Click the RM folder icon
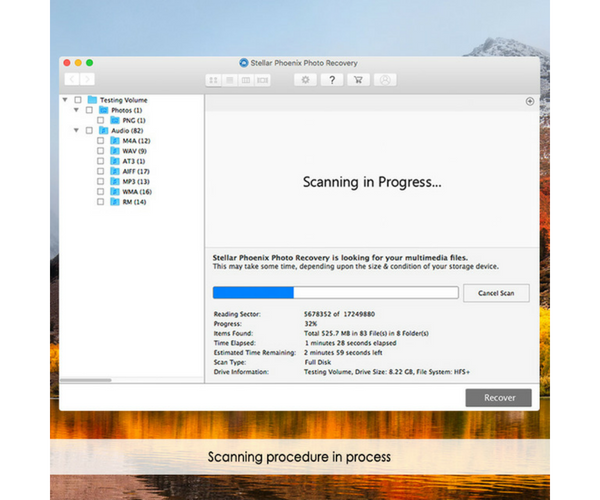The image size is (600, 500). click(x=115, y=202)
